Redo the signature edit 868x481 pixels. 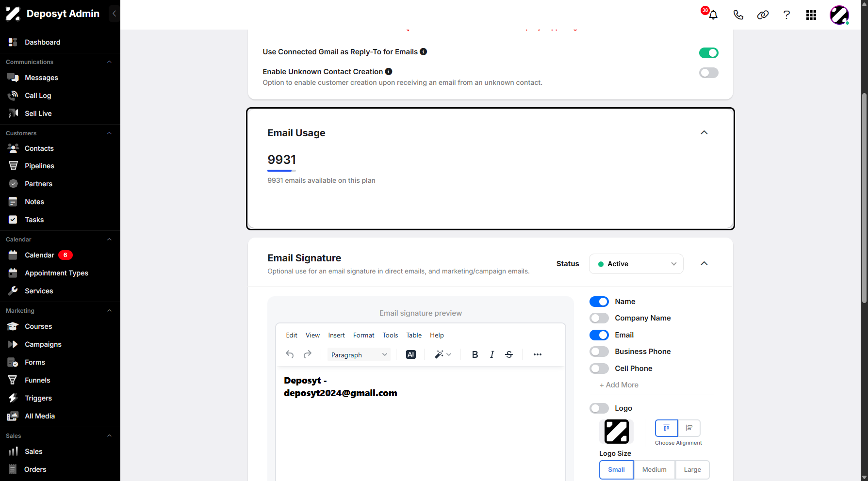point(308,354)
